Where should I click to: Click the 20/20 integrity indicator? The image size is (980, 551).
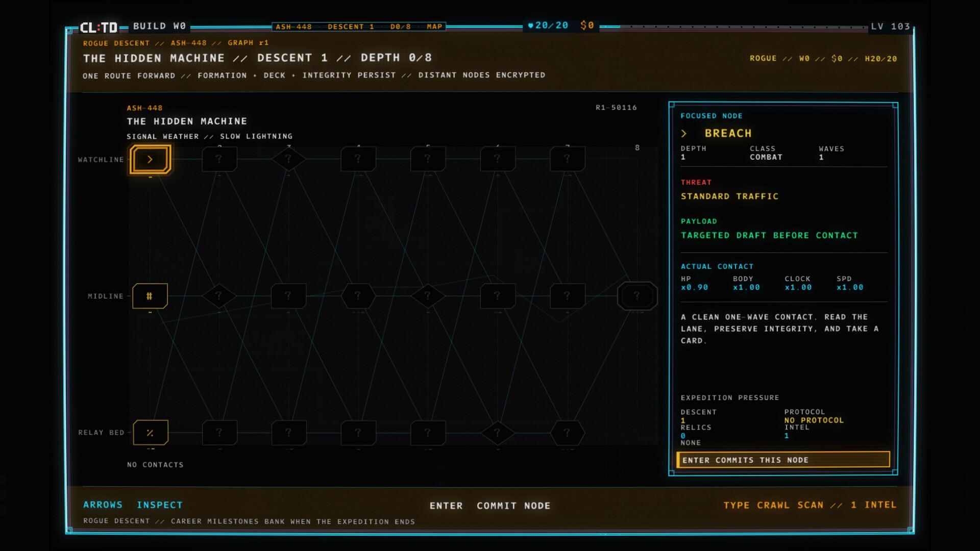548,26
